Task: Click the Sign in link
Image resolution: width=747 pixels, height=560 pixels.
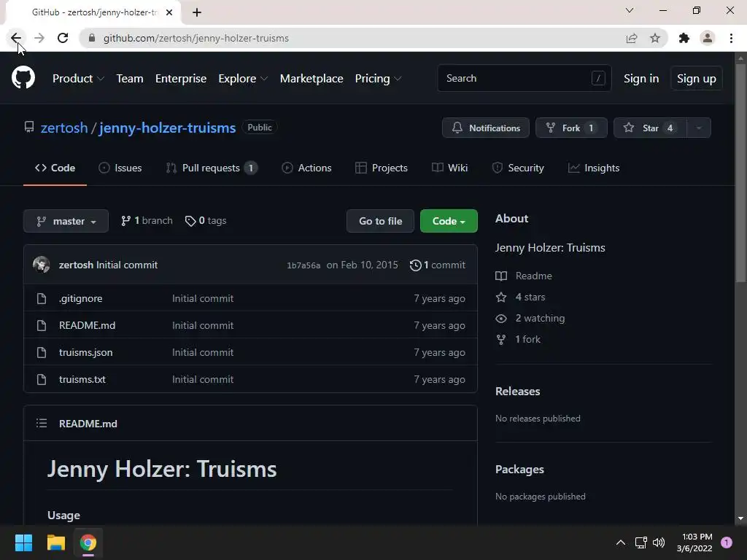Action: pos(641,79)
